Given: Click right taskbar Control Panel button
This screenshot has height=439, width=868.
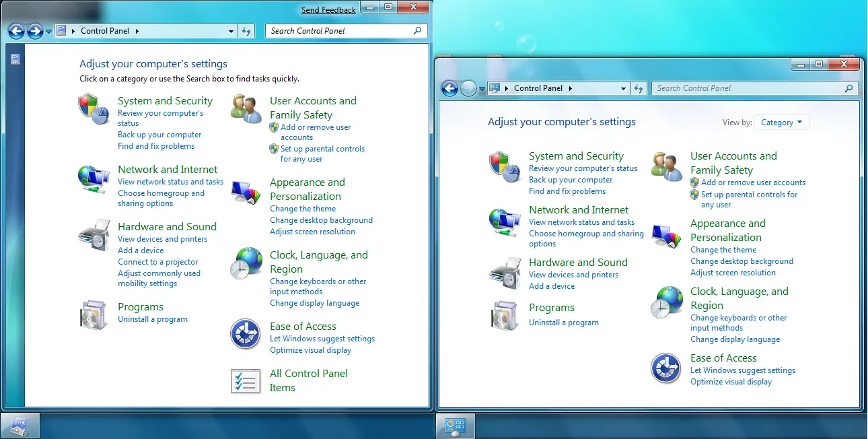Looking at the screenshot, I should [456, 426].
